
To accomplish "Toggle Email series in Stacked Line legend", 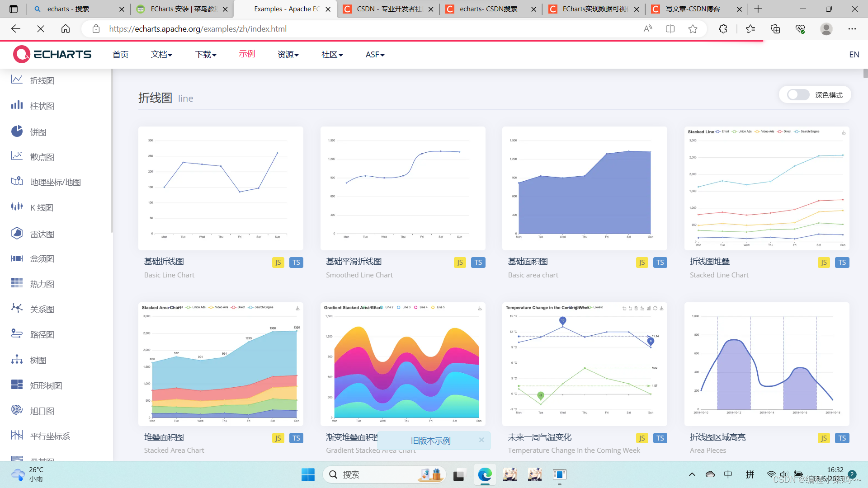I will click(x=722, y=131).
